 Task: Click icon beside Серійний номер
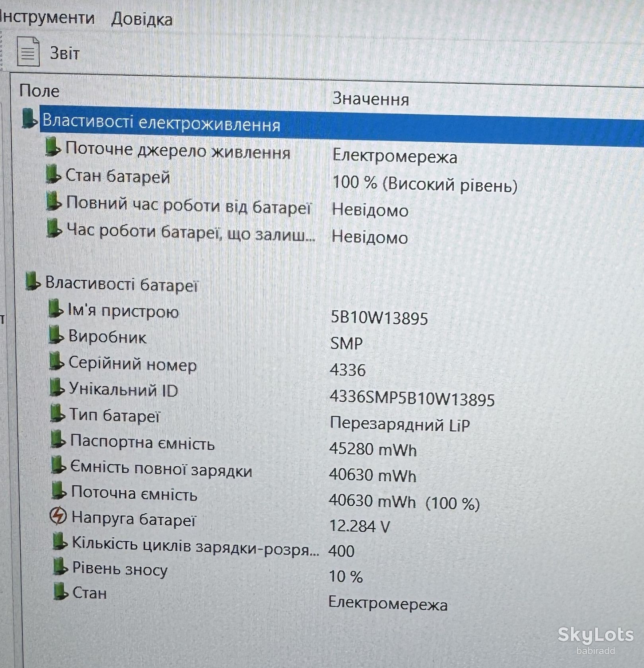(56, 361)
